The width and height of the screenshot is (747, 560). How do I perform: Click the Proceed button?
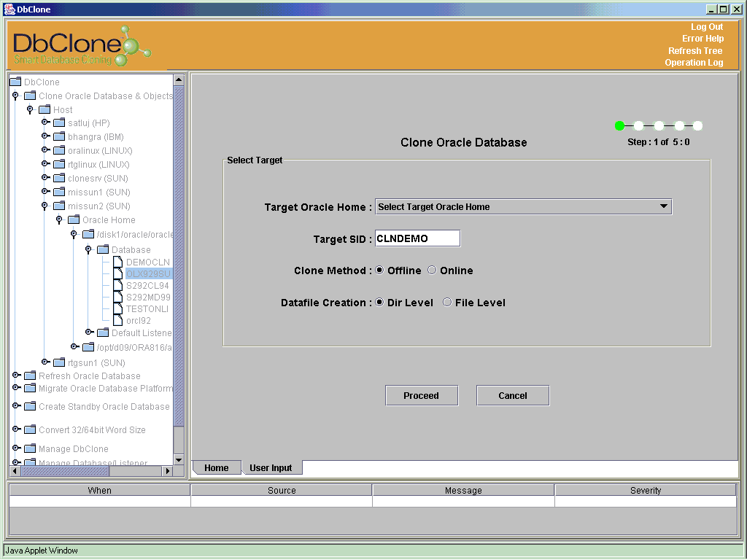pos(422,395)
